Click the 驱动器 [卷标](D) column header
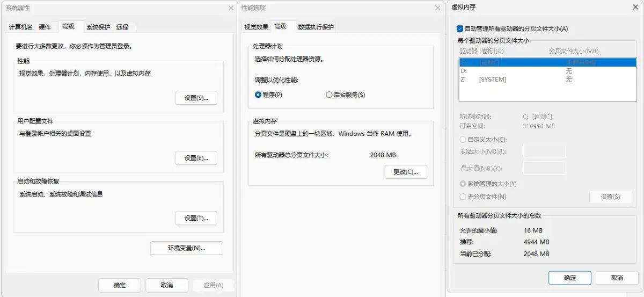This screenshot has width=644, height=297. [481, 51]
